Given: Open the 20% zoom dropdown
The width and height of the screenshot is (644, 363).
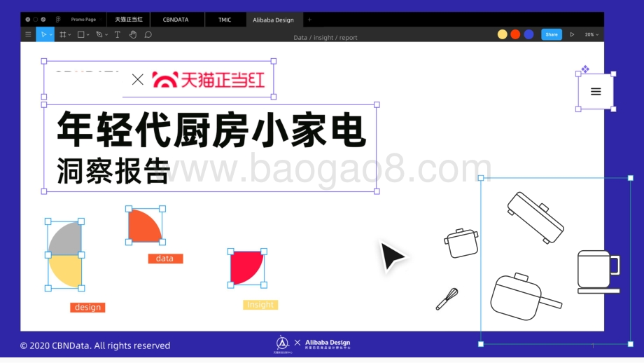Looking at the screenshot, I should tap(591, 34).
